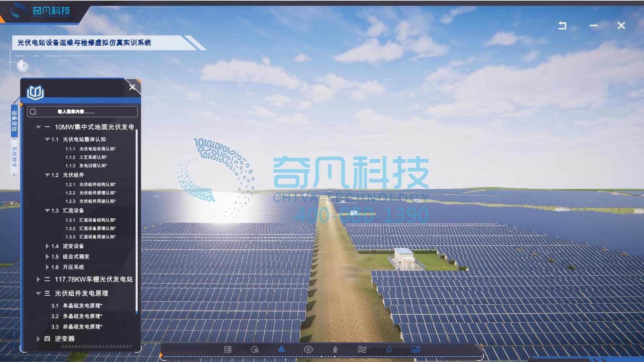The width and height of the screenshot is (644, 362).
Task: Click the search magnifier icon
Action: 33,112
